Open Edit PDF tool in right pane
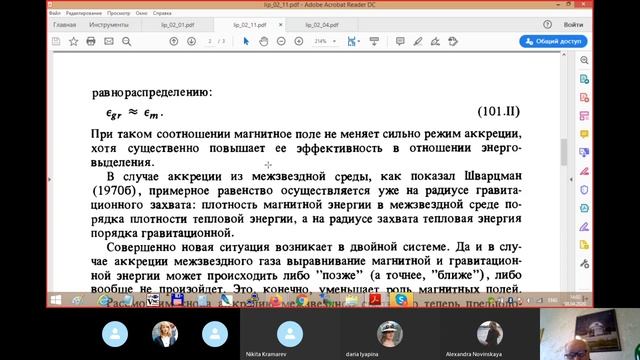This screenshot has height=360, width=640. click(584, 116)
